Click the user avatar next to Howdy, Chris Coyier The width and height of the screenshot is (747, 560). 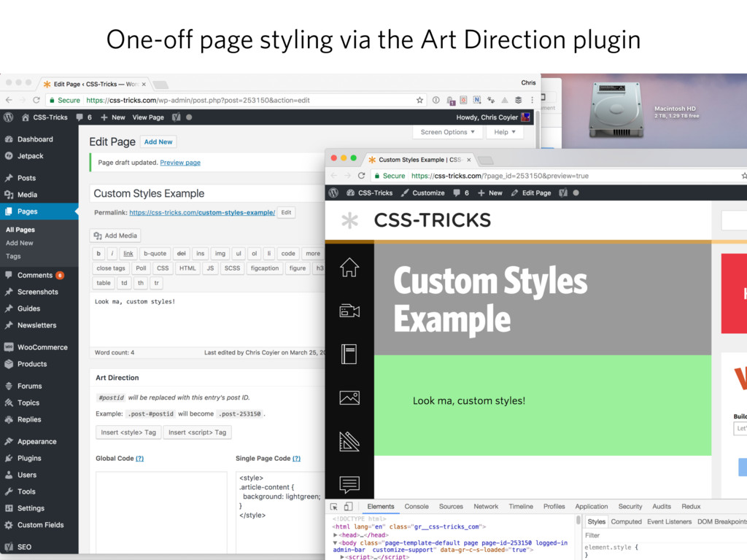[x=525, y=117]
